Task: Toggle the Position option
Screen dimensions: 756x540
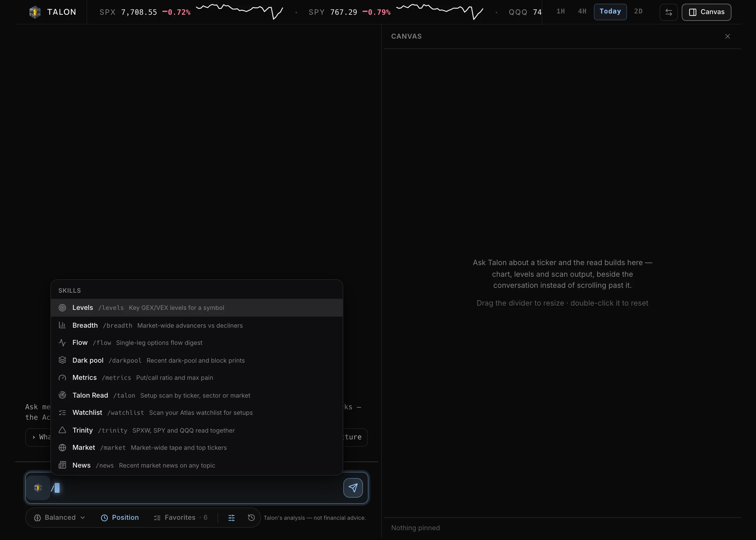Action: (119, 517)
